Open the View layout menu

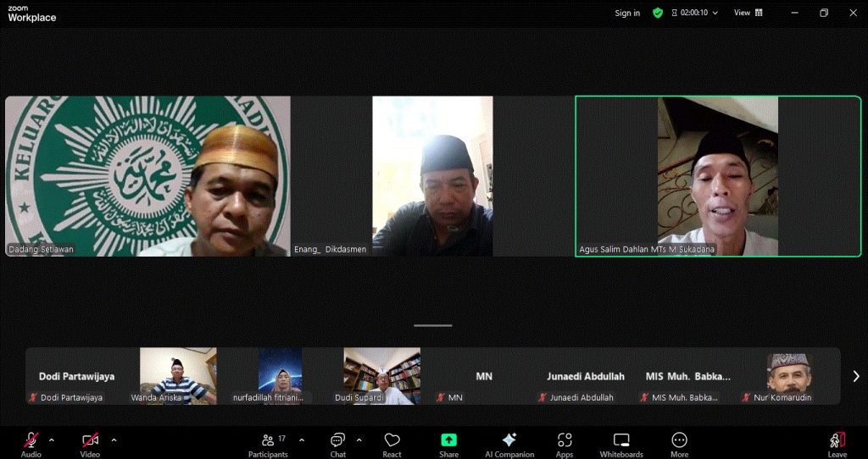tap(748, 13)
